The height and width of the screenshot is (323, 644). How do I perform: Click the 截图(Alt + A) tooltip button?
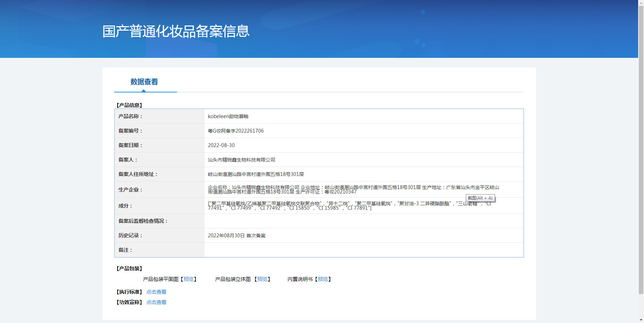(x=480, y=198)
